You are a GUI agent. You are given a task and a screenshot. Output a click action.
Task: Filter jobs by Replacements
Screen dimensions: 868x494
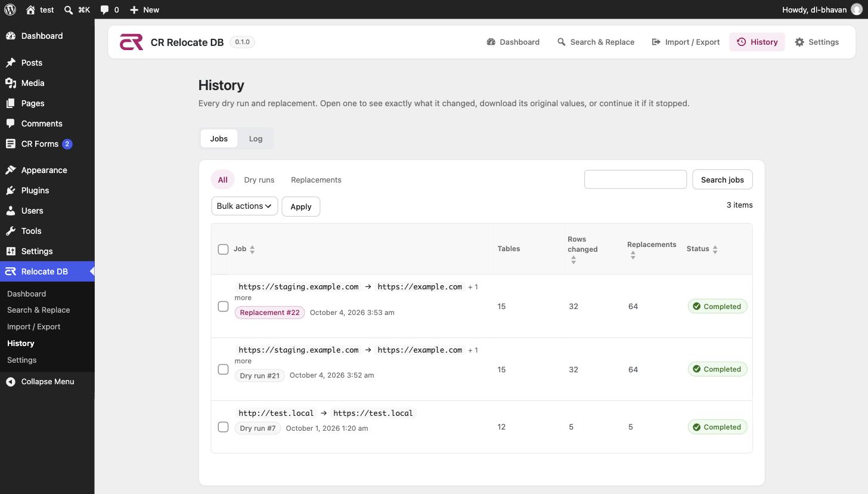click(x=316, y=180)
